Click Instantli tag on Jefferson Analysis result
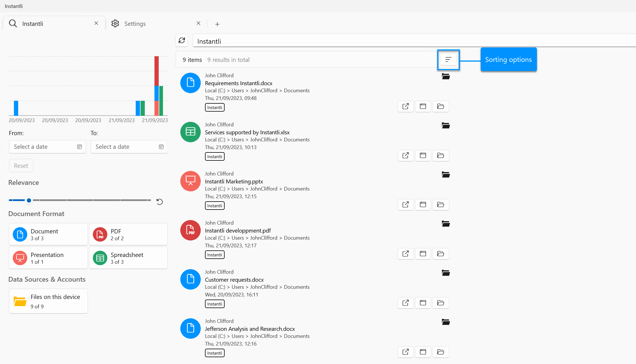Viewport: 636px width, 364px height. tap(215, 353)
